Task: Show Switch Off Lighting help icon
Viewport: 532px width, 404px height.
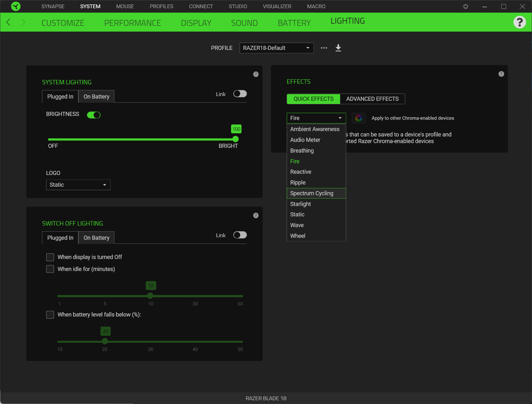Action: 256,215
